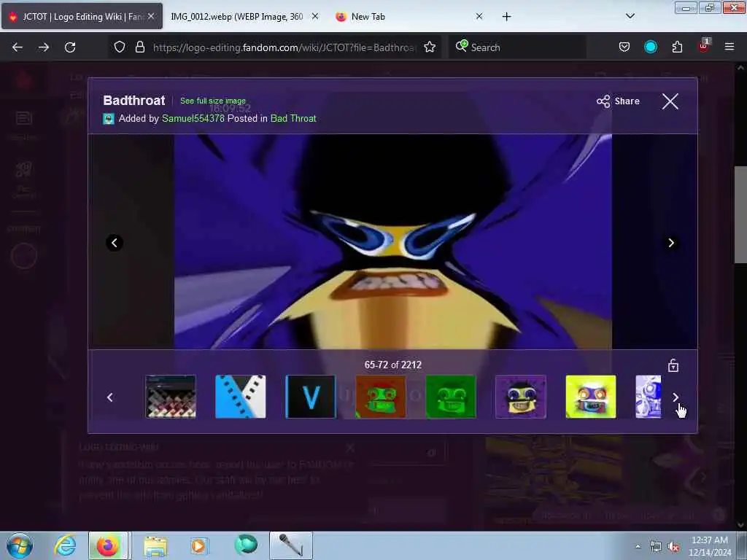Share the Badthroat image
Screen dimensions: 747x560
tap(618, 101)
